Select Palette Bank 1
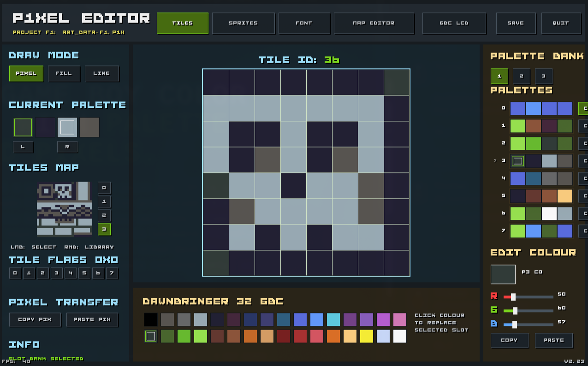This screenshot has width=588, height=366. coord(499,76)
